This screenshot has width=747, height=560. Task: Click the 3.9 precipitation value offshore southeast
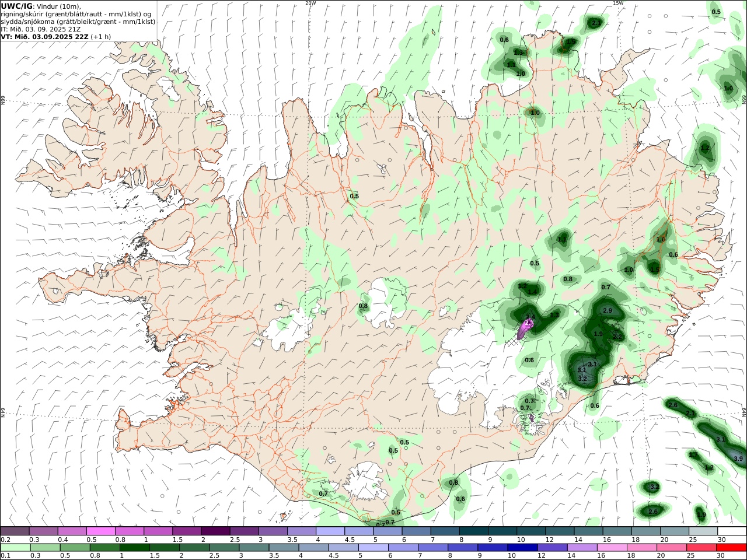pos(738,459)
